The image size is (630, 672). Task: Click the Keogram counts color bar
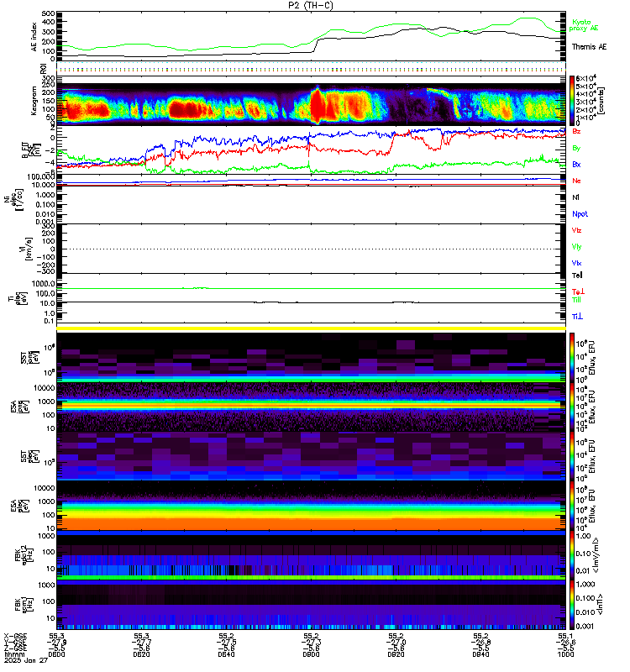click(572, 101)
